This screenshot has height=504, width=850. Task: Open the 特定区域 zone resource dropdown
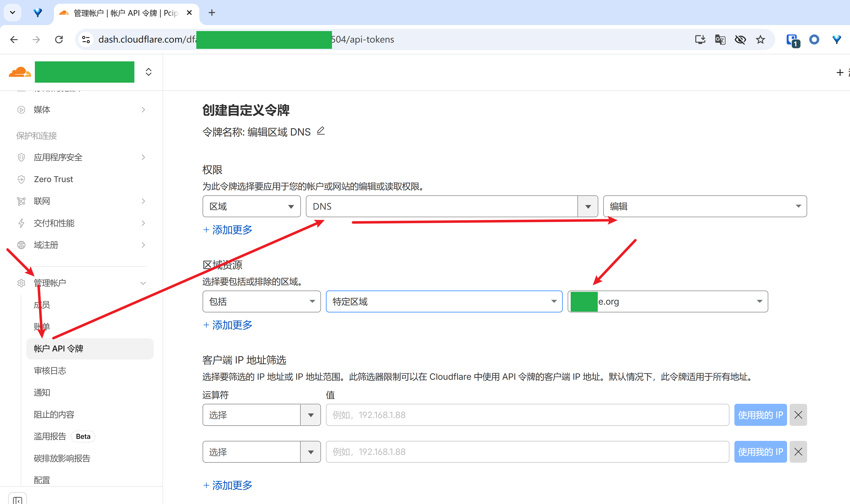(444, 301)
